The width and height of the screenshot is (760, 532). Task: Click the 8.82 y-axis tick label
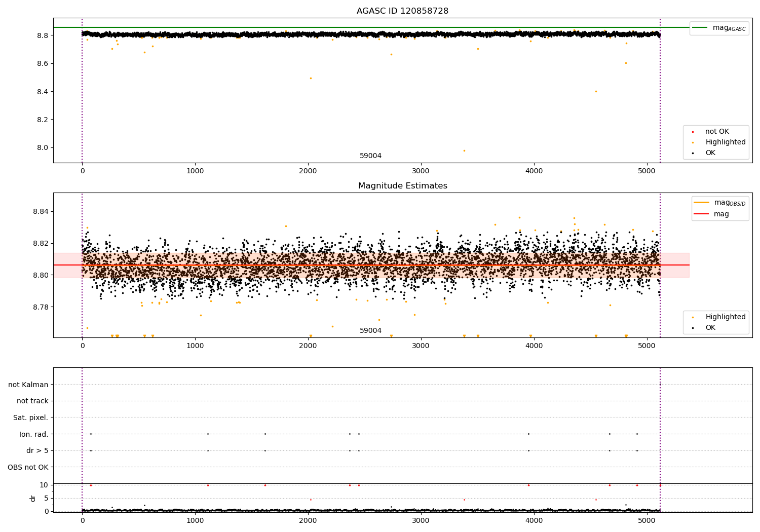(x=41, y=243)
